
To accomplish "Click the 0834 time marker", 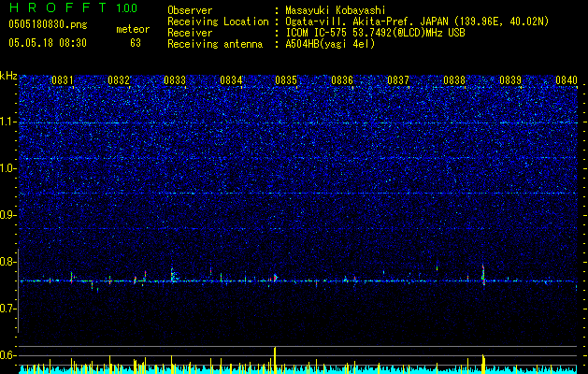I will pos(231,80).
